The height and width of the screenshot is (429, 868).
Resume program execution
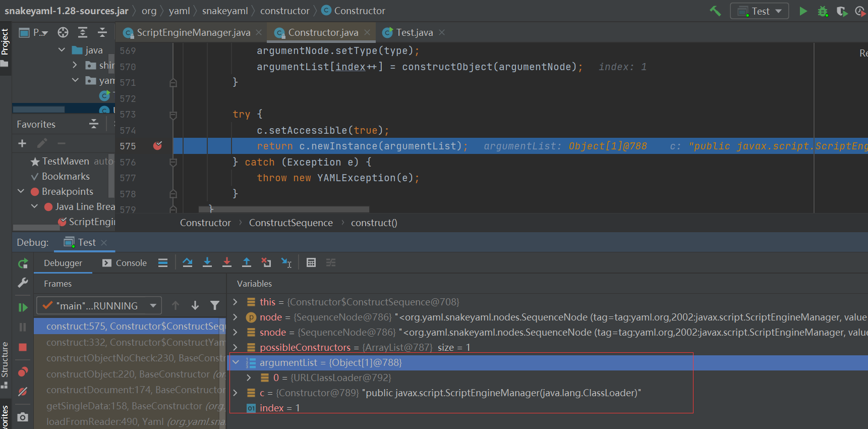coord(23,307)
